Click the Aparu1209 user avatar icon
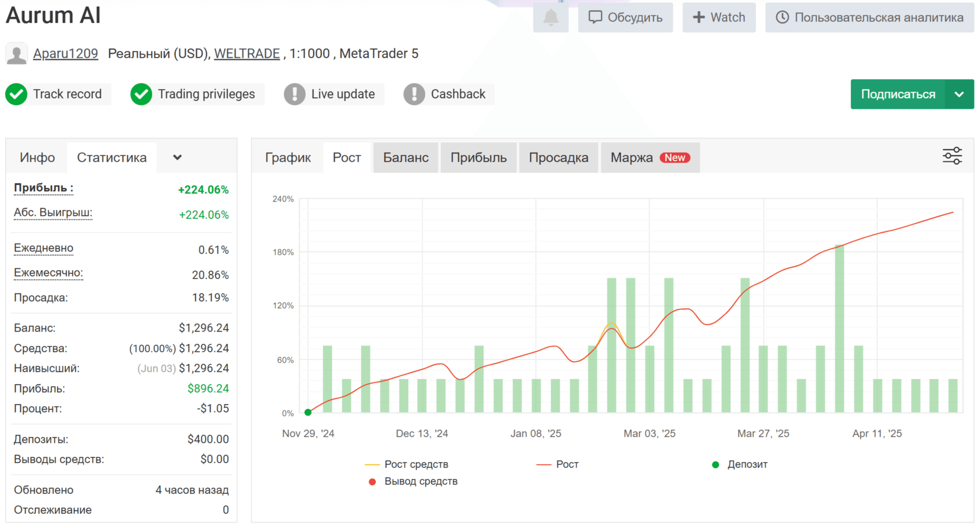 (x=16, y=54)
